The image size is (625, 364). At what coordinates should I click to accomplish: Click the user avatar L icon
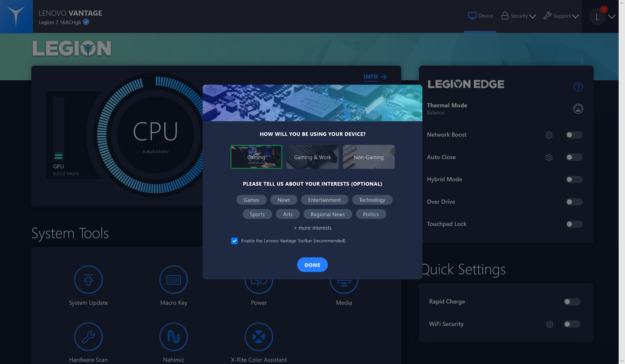tap(597, 17)
